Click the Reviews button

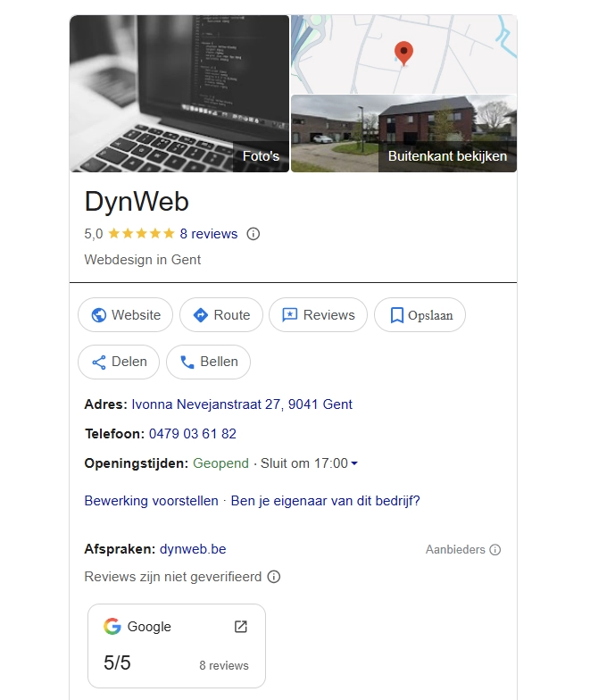pyautogui.click(x=318, y=314)
